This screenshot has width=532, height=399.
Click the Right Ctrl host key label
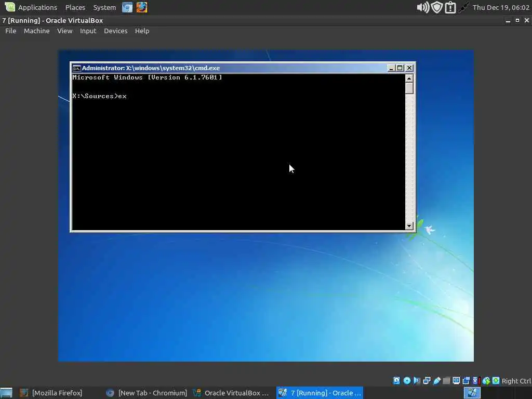[516, 381]
